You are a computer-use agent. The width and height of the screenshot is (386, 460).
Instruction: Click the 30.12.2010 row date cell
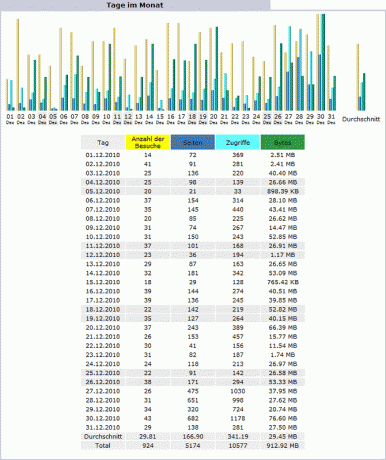[x=103, y=418]
